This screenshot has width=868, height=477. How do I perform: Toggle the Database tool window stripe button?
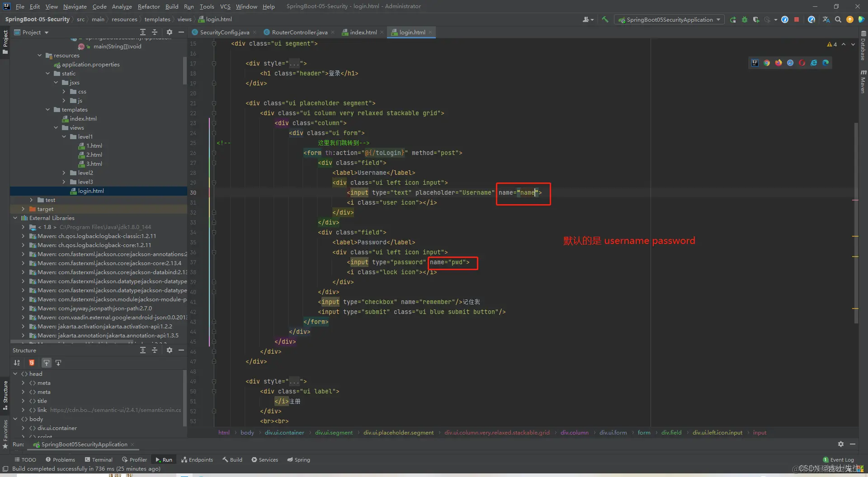pos(863,45)
